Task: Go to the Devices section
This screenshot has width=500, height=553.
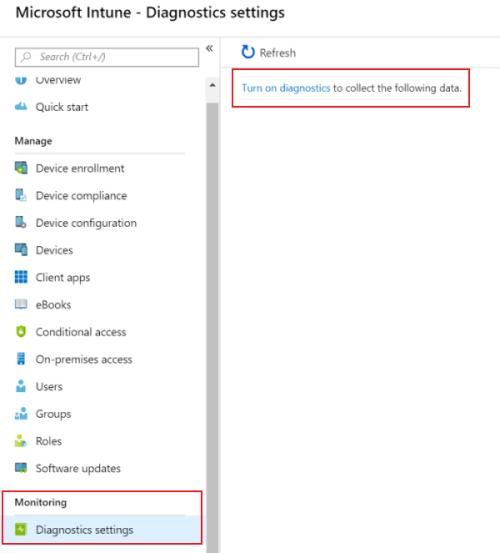Action: click(54, 250)
